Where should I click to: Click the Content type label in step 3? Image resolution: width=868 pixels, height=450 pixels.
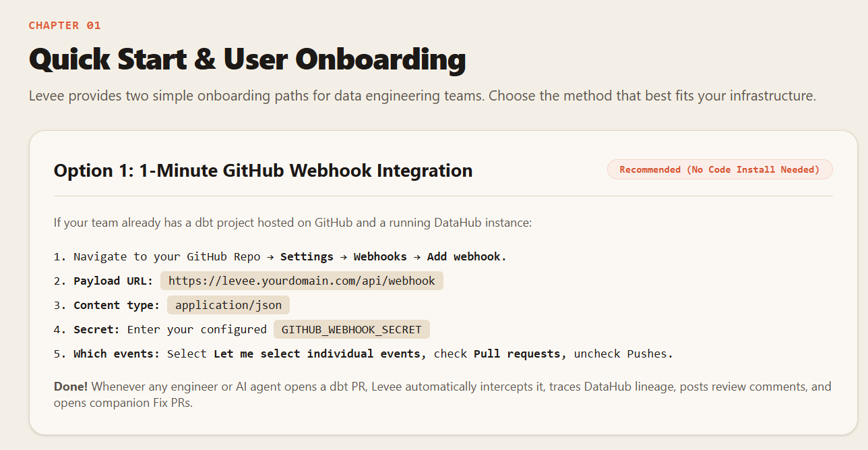point(117,305)
